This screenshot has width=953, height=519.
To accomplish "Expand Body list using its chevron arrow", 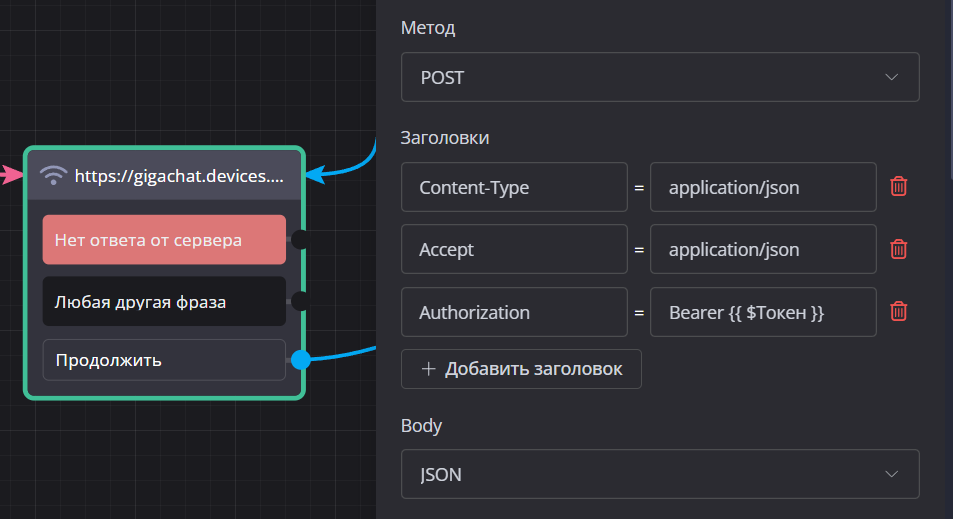I will click(892, 474).
